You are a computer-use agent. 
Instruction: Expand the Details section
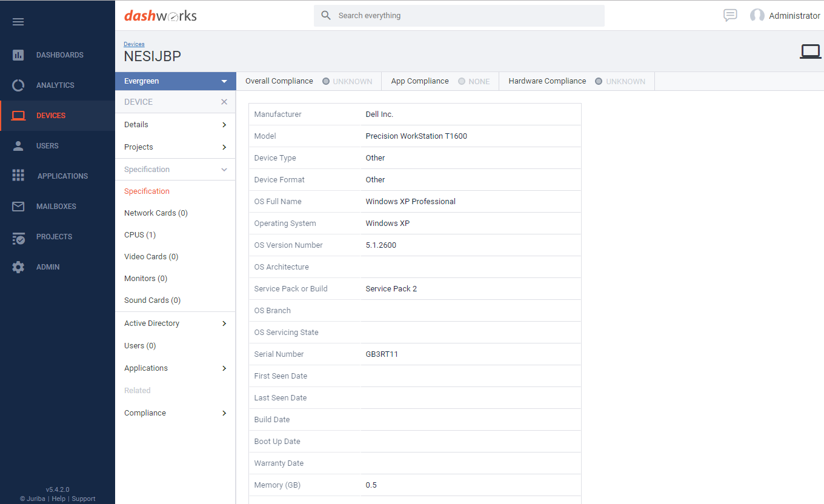click(175, 124)
